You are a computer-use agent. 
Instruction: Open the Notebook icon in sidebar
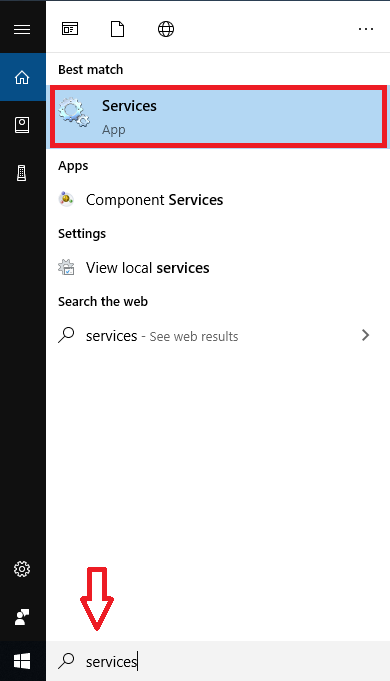(22, 125)
